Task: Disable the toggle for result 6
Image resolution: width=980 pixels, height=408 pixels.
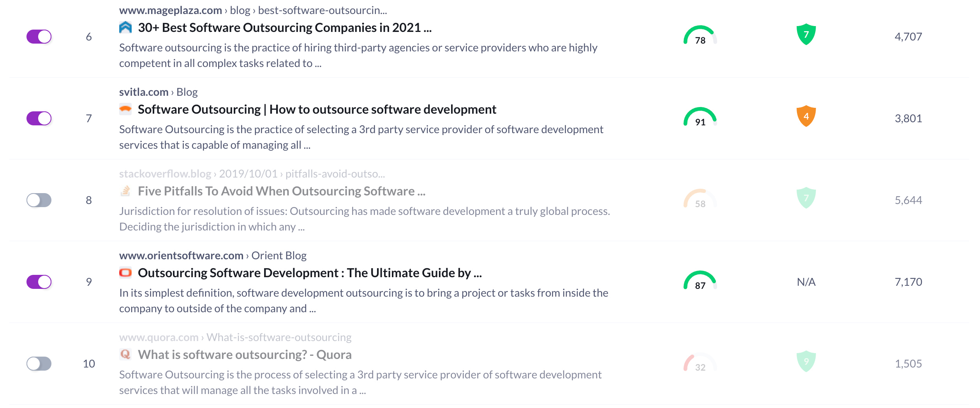Action: (39, 37)
